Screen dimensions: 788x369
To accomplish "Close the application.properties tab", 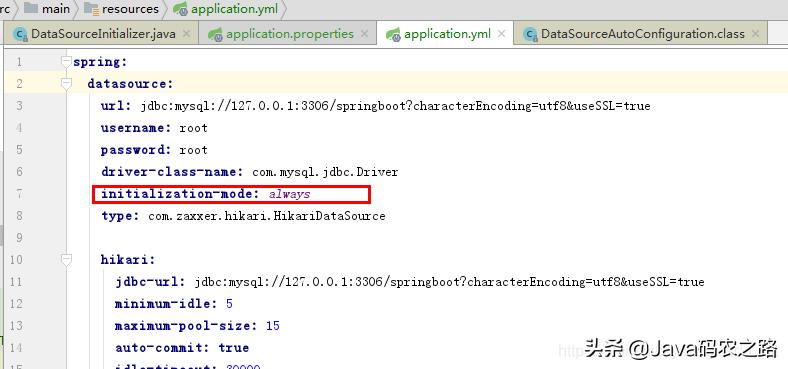I will click(364, 34).
